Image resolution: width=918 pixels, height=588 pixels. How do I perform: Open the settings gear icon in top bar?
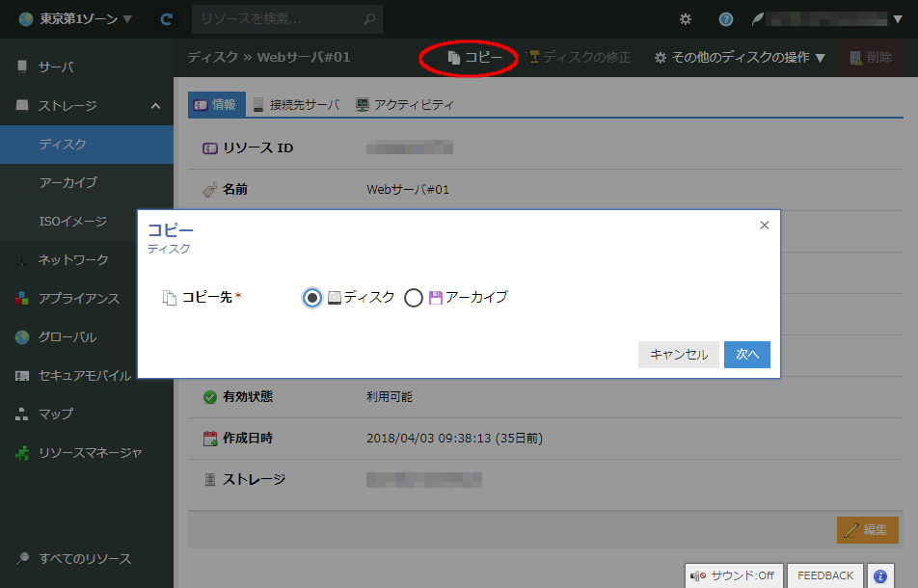click(686, 18)
